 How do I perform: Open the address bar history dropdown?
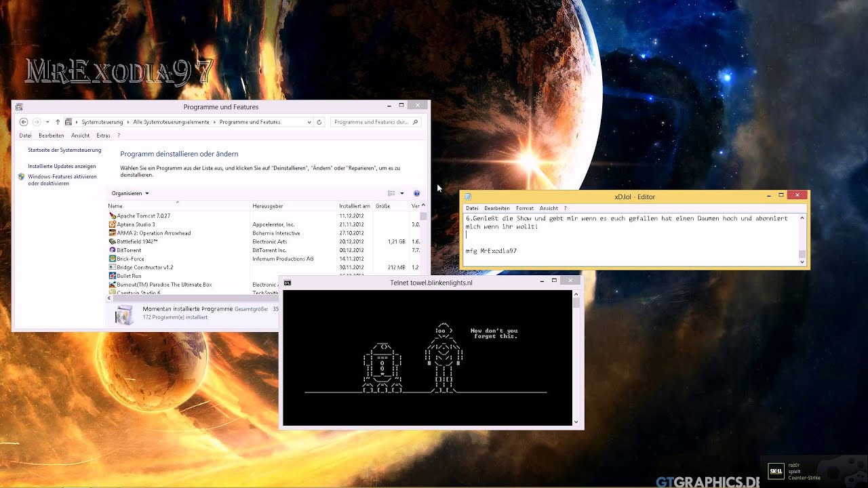(309, 122)
